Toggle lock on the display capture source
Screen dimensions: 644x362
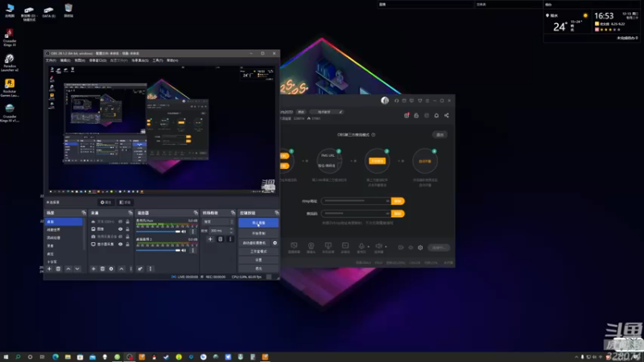click(127, 244)
